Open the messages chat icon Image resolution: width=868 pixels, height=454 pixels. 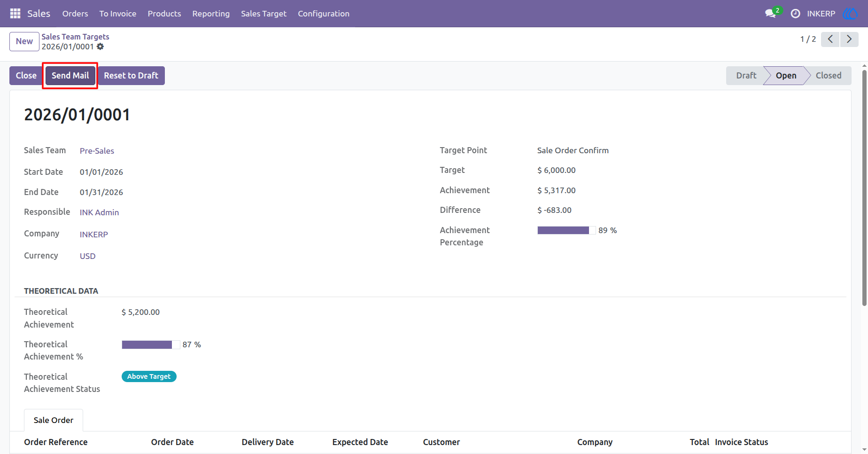pyautogui.click(x=770, y=14)
